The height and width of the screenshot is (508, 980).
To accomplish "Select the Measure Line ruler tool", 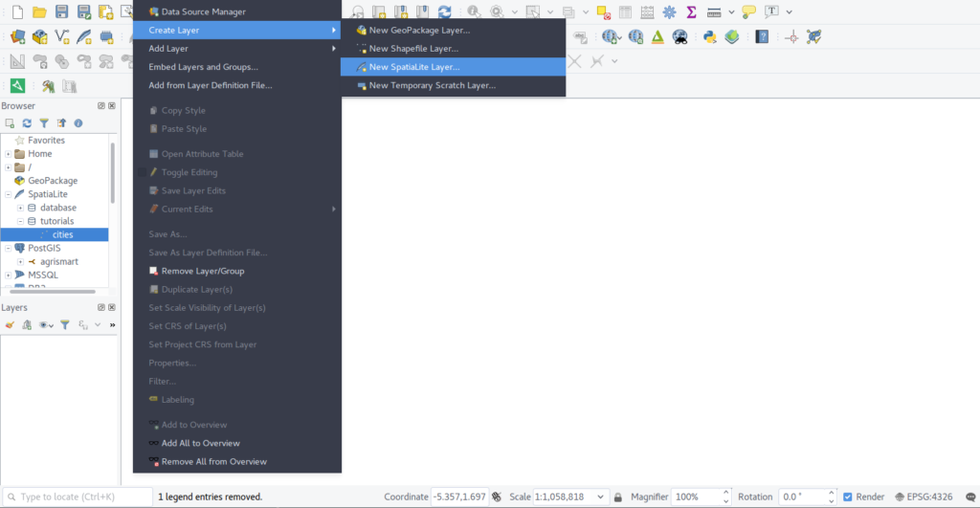I will [714, 11].
